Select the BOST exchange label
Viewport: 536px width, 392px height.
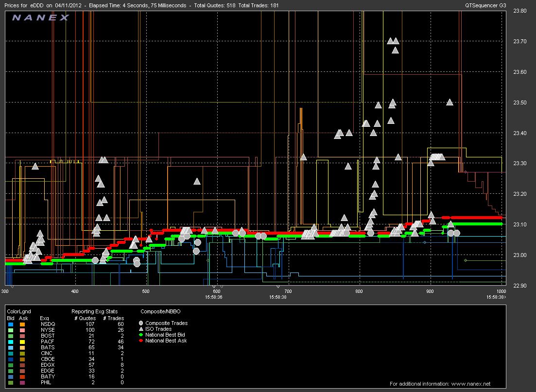pos(48,336)
